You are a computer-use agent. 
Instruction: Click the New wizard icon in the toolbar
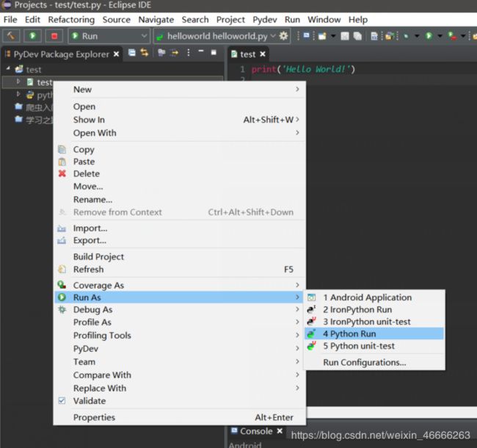coord(322,36)
